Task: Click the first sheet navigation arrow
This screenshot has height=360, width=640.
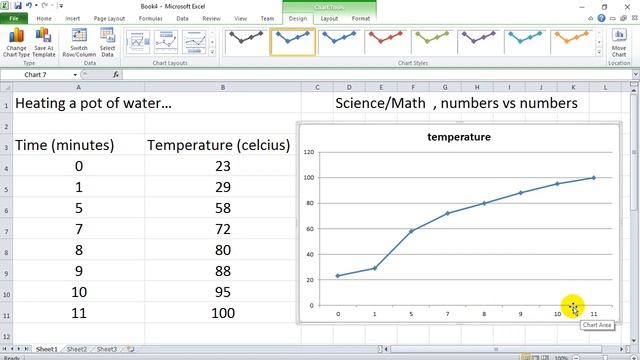Action: click(x=4, y=349)
